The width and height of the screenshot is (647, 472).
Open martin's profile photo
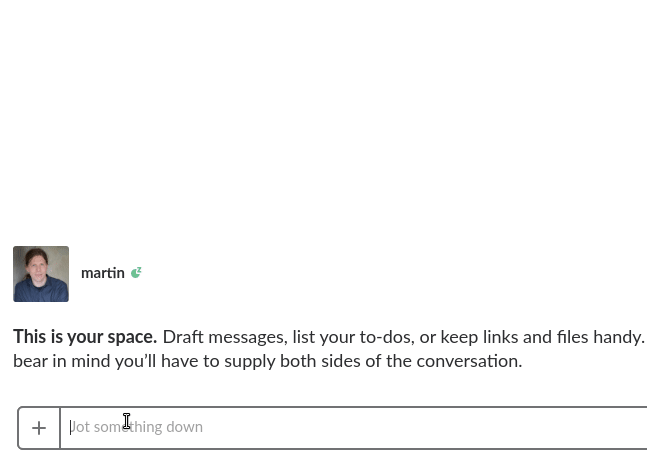click(41, 274)
